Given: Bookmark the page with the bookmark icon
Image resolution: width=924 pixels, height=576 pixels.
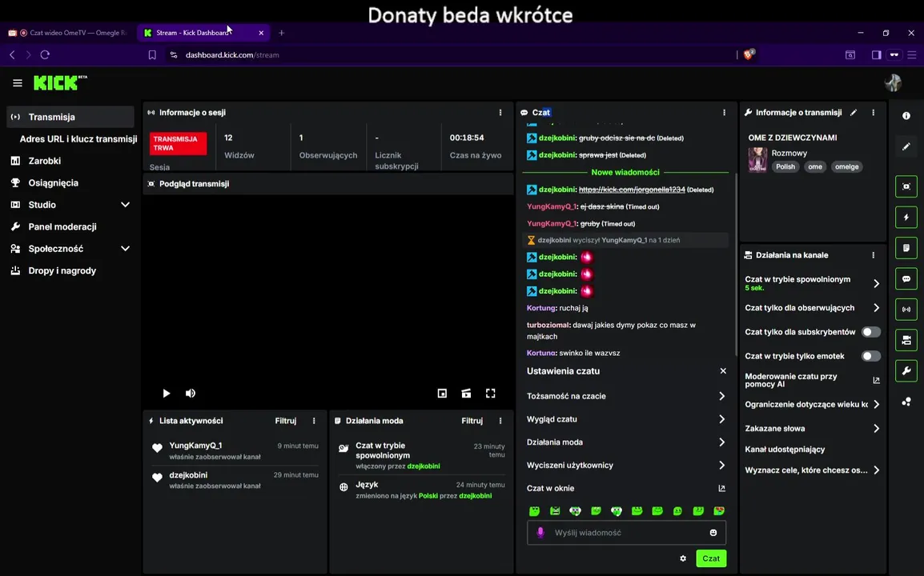Looking at the screenshot, I should coord(152,54).
